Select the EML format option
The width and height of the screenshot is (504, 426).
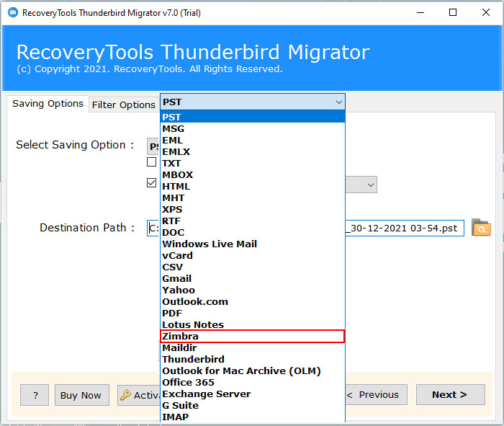(252, 141)
